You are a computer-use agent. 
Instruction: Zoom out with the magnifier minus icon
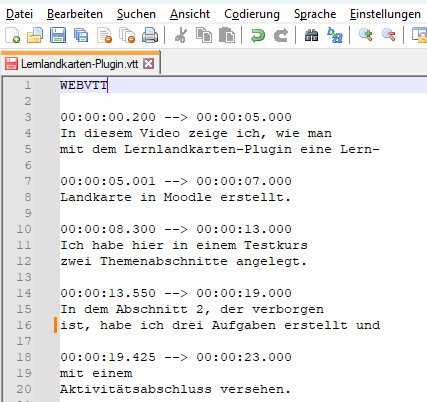coord(389,35)
